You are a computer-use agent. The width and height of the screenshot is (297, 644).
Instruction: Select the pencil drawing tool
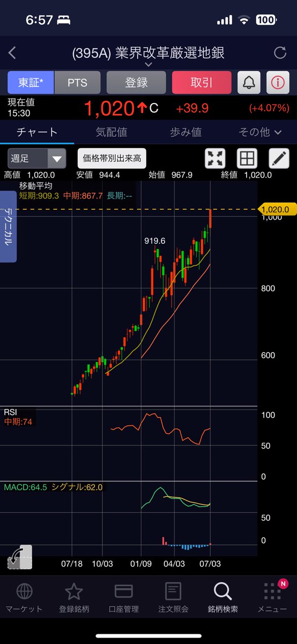pyautogui.click(x=278, y=158)
